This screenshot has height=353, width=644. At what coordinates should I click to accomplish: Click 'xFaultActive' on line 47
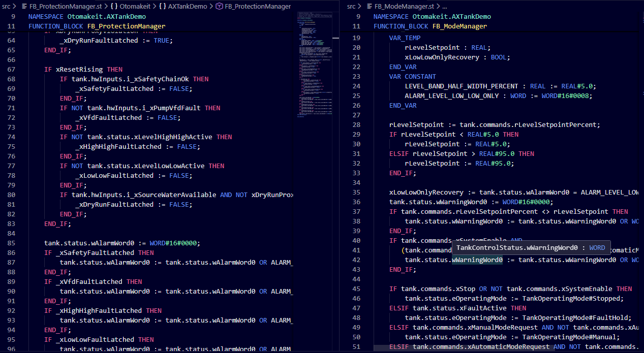(x=483, y=308)
